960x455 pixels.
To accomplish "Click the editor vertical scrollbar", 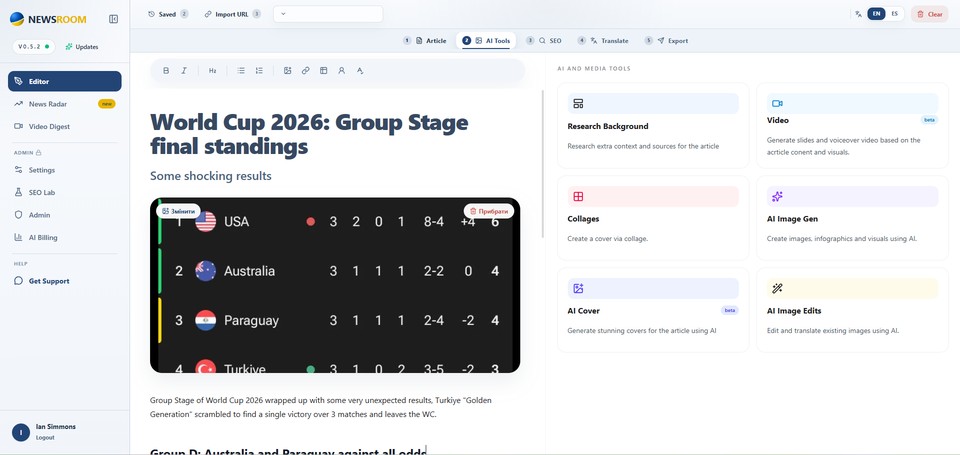I will coord(542,164).
